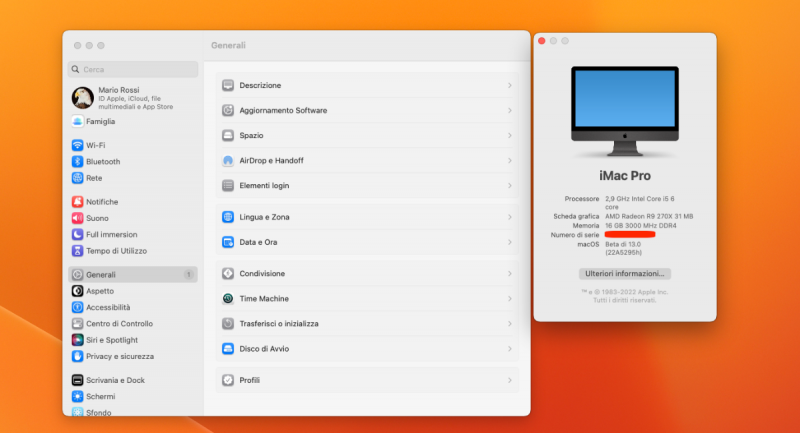Click Aggiornamento Software gear icon

click(228, 110)
